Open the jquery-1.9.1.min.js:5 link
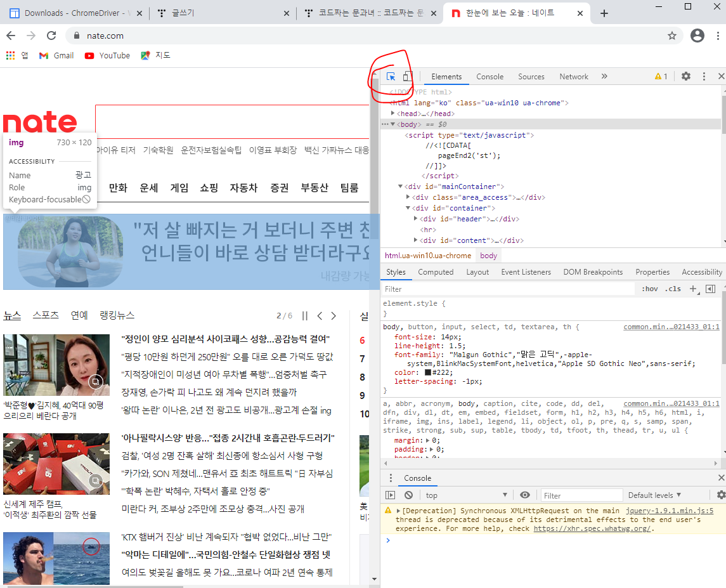The image size is (726, 588). point(669,511)
